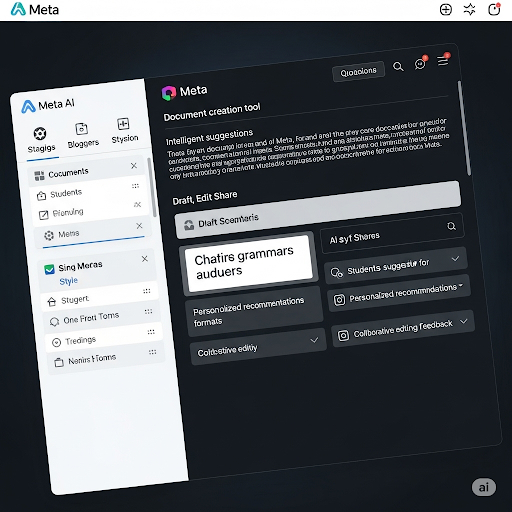
Task: Click the drag dots on Tredings row
Action: [x=151, y=332]
